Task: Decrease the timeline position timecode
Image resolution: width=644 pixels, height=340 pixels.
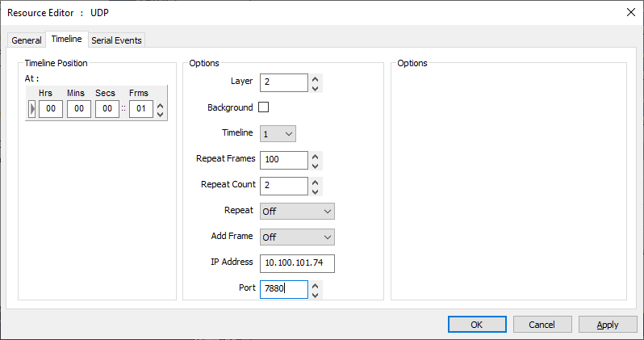Action: (x=160, y=114)
